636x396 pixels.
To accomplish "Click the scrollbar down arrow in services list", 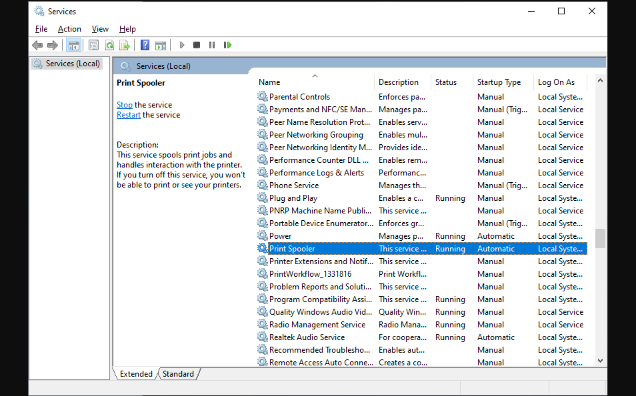I will [x=600, y=361].
